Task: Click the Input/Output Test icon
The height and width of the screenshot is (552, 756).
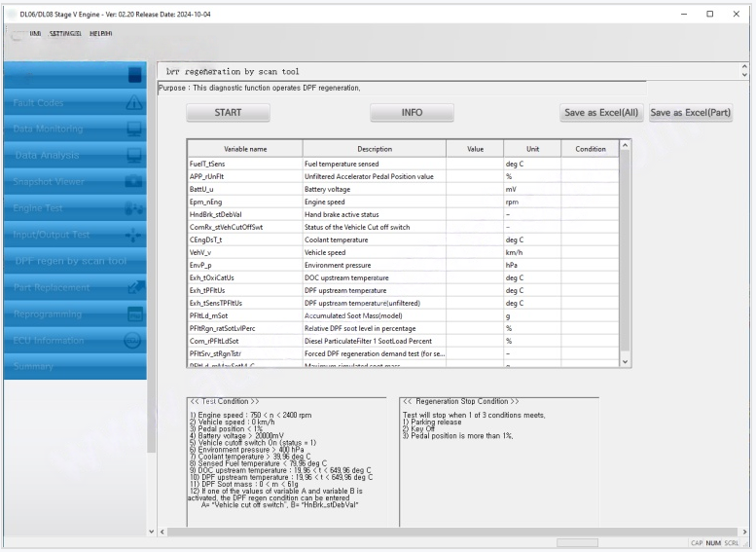Action: [134, 234]
